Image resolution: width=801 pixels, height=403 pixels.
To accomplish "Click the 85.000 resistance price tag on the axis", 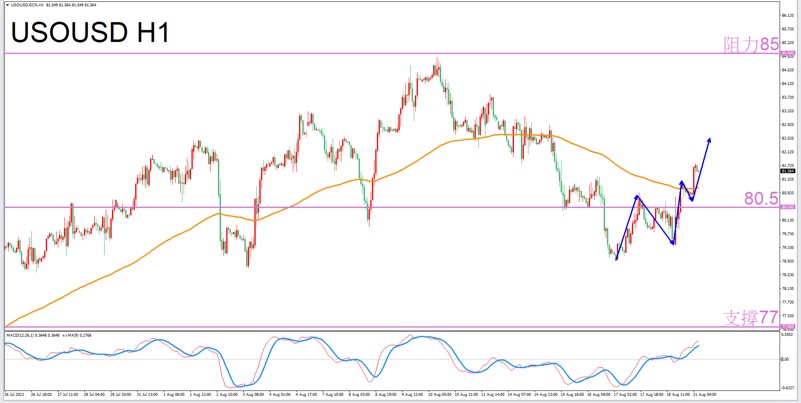I will click(x=786, y=53).
